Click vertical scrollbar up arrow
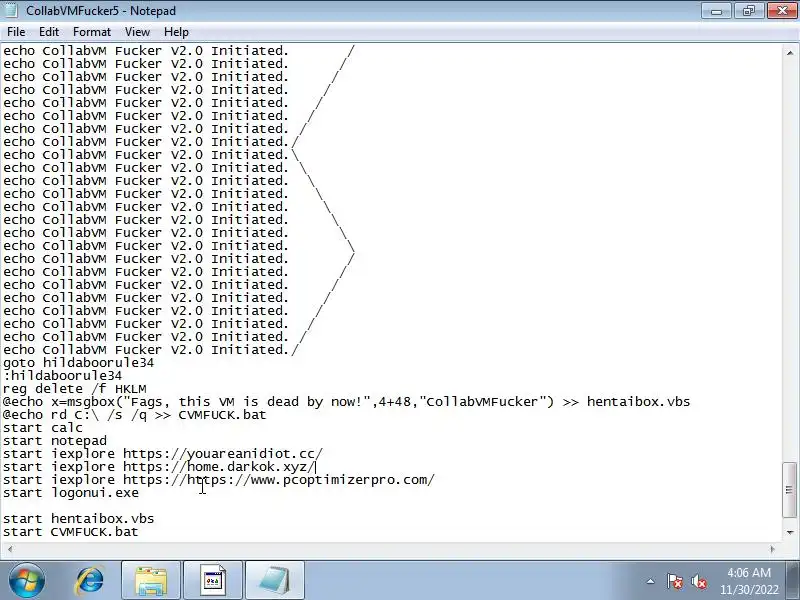The width and height of the screenshot is (800, 600). pyautogui.click(x=790, y=53)
